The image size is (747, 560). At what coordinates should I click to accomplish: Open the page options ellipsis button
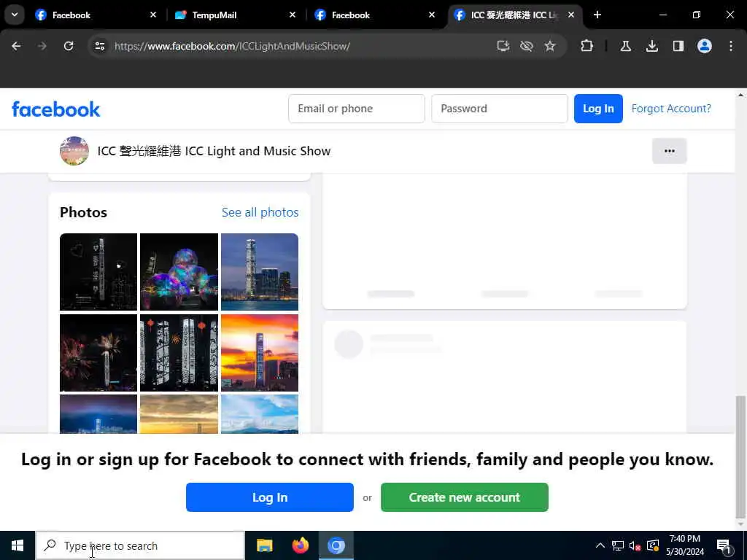(x=670, y=151)
